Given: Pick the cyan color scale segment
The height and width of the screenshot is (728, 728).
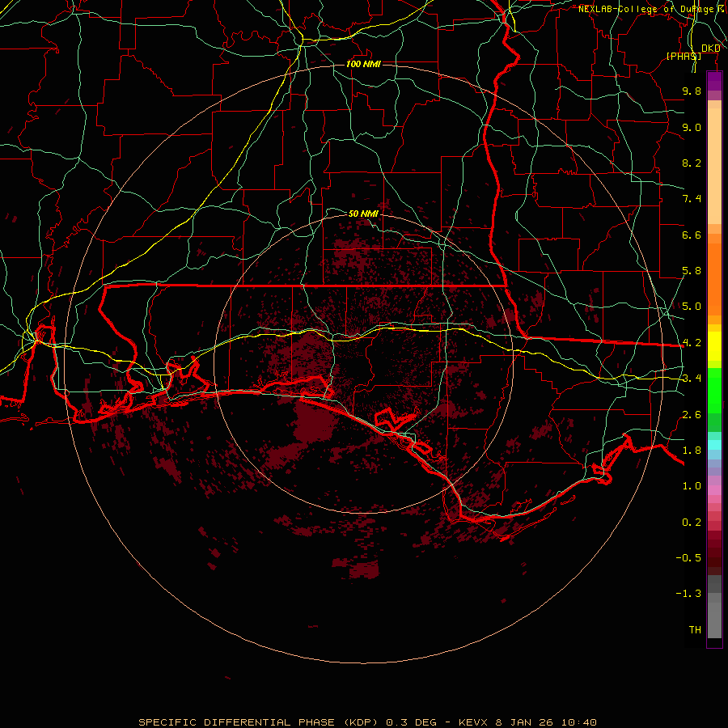Looking at the screenshot, I should [x=714, y=445].
